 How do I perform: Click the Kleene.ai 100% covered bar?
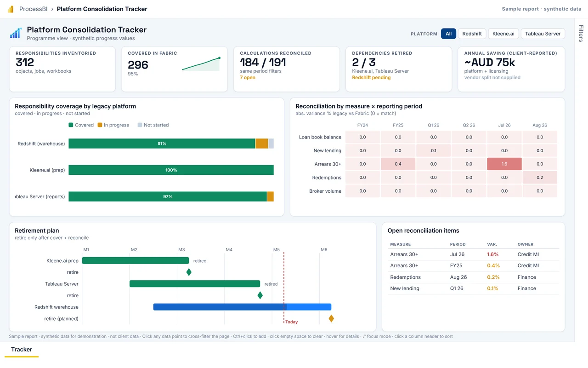[171, 170]
